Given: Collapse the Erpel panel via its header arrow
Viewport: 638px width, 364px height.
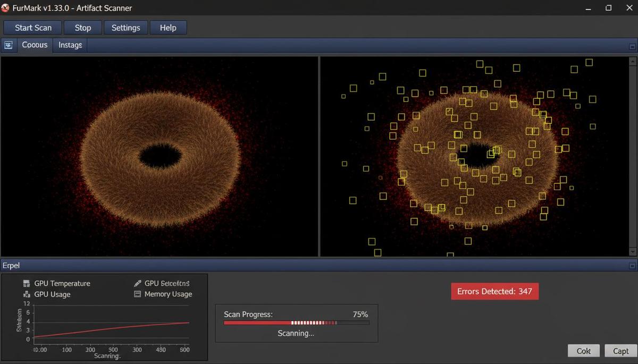Looking at the screenshot, I should pos(632,266).
